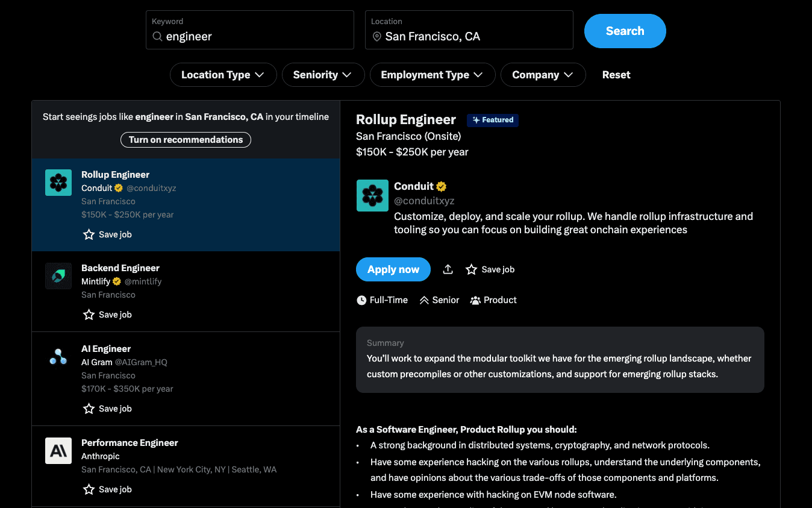Click the Conduit logo in the left job list
The image size is (812, 508).
click(58, 183)
